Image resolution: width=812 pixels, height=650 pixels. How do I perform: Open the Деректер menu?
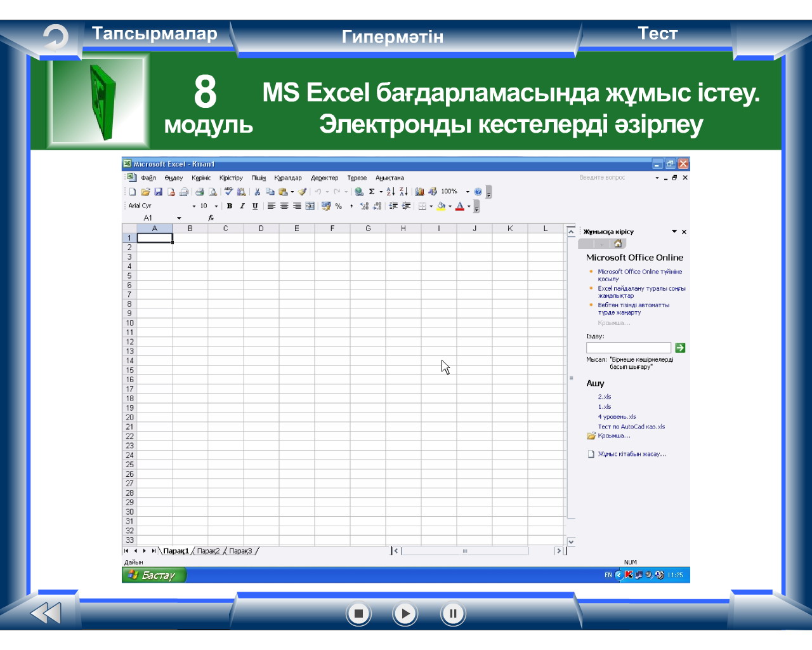click(x=324, y=178)
